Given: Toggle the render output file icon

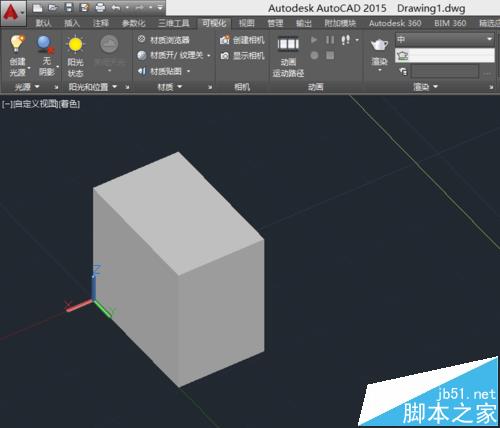Looking at the screenshot, I should coord(403,71).
